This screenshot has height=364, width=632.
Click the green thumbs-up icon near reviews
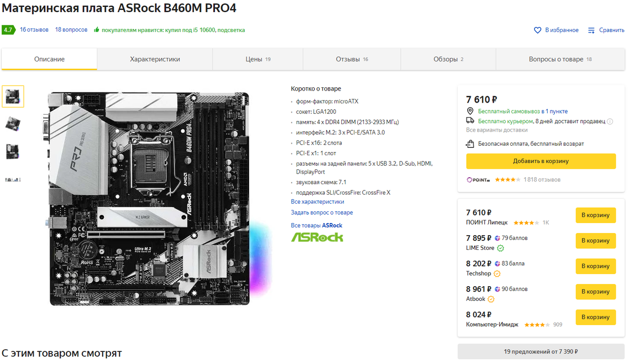point(96,30)
